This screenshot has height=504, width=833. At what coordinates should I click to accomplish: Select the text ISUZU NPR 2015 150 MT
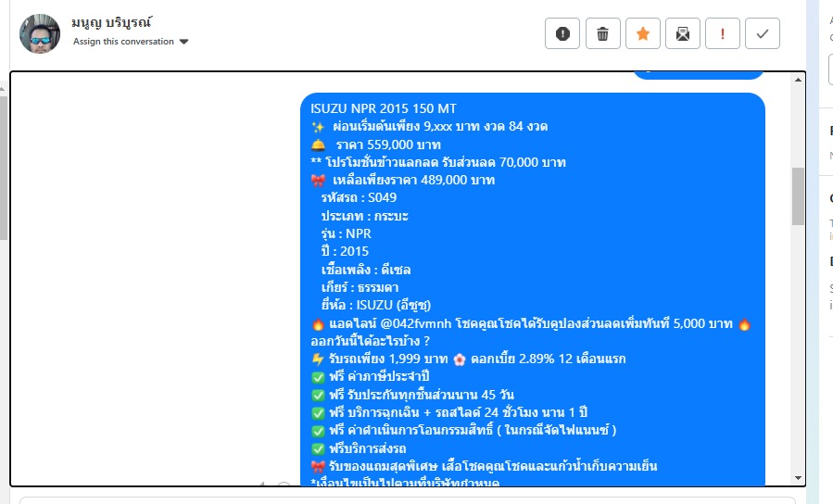[383, 108]
